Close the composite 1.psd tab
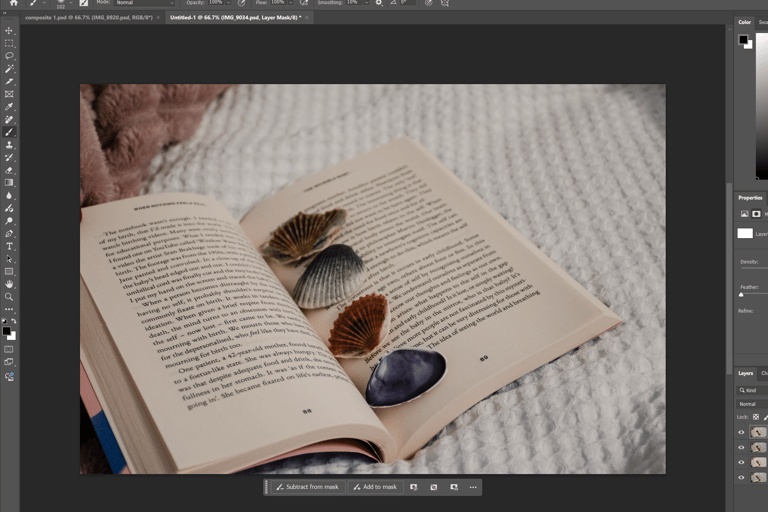Viewport: 768px width, 512px height. point(158,18)
